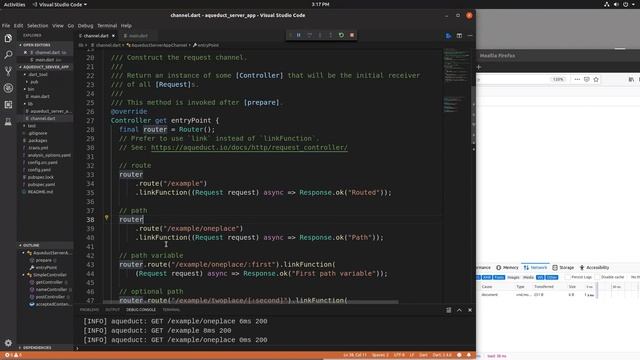Screen dimensions: 640x360
Task: Open the editor More Actions ellipsis
Action: pos(470,36)
